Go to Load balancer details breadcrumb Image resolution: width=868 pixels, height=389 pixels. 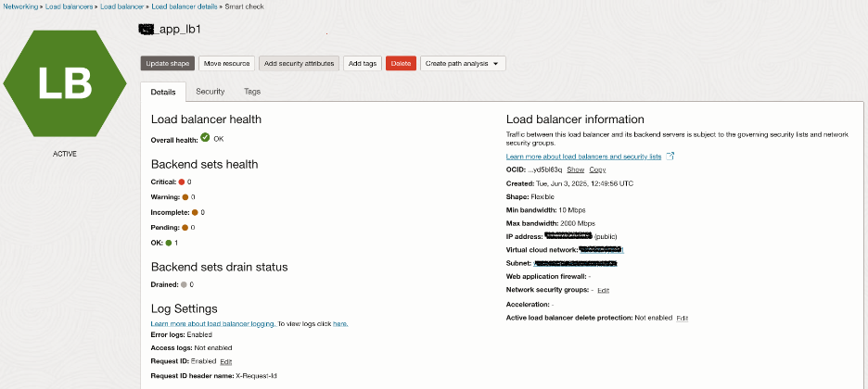185,6
